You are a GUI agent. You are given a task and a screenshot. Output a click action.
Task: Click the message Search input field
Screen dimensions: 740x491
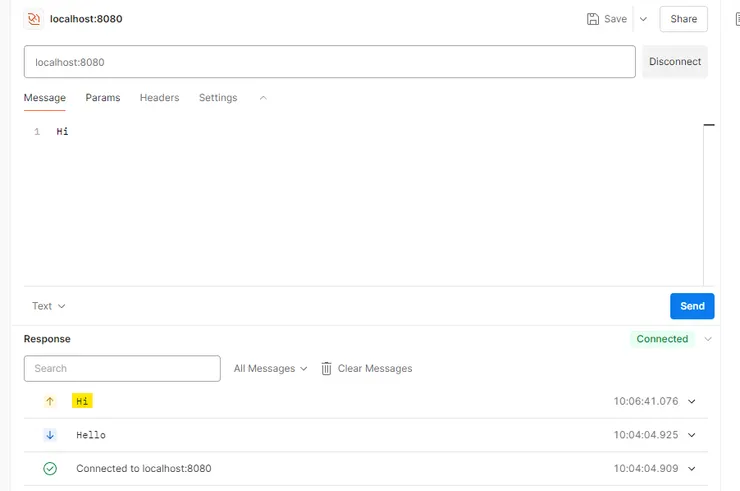(x=122, y=368)
